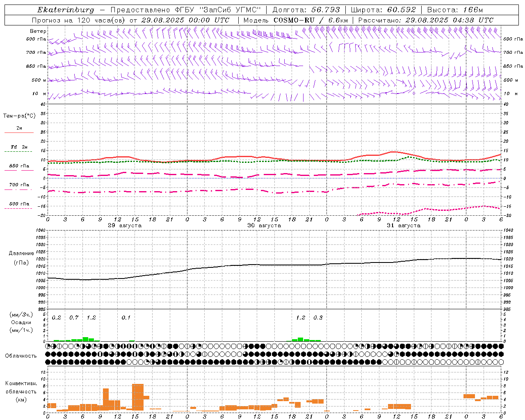Click the '0.7' precipitation amount

(74, 317)
